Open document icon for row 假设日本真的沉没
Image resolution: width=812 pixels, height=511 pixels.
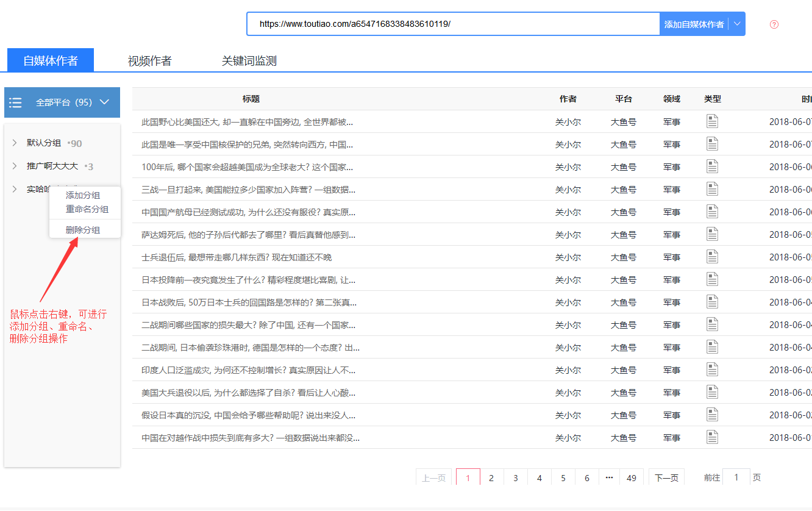tap(712, 415)
